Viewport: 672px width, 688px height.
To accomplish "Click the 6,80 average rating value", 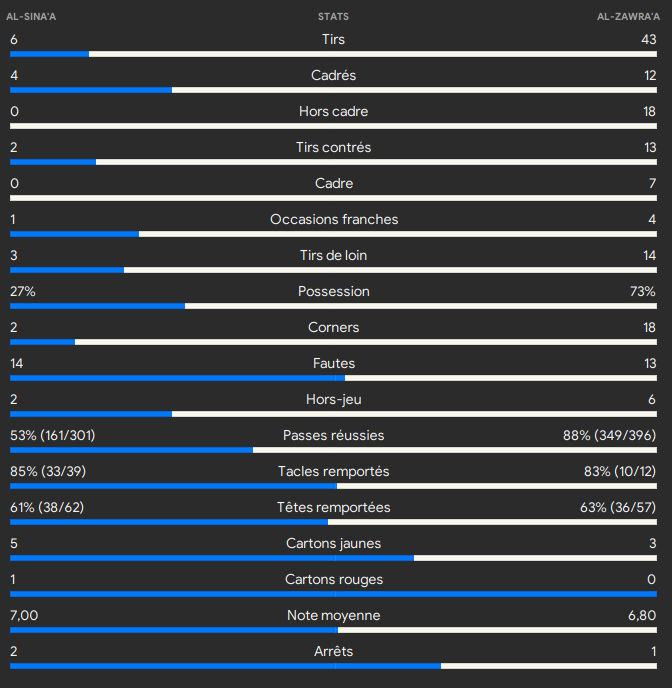I will coord(641,615).
